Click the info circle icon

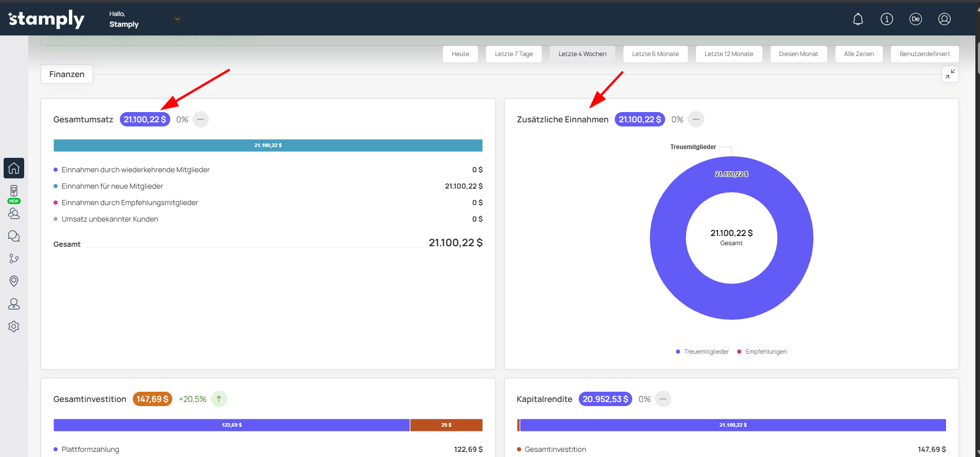coord(886,20)
